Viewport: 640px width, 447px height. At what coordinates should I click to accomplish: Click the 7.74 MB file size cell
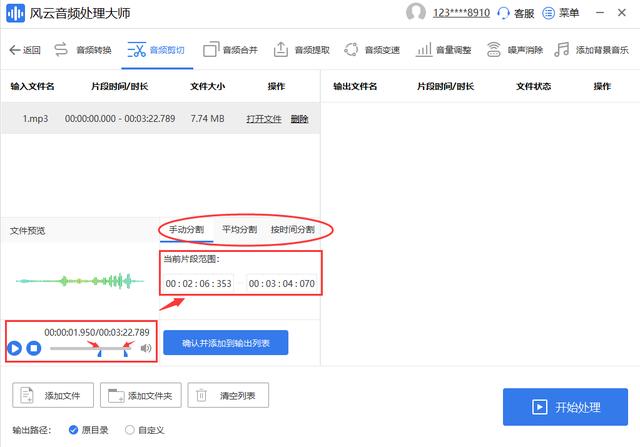click(207, 118)
